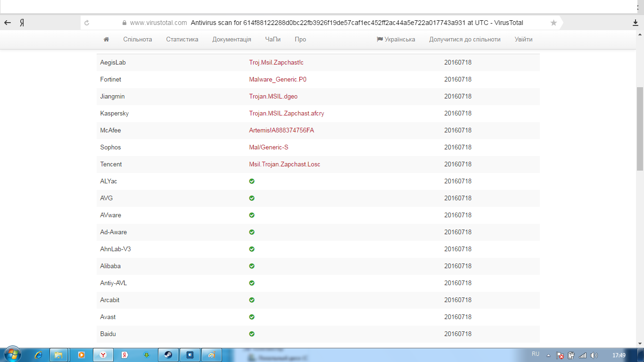This screenshot has width=644, height=362.
Task: Show hidden tray icons with the arrow
Action: point(548,355)
